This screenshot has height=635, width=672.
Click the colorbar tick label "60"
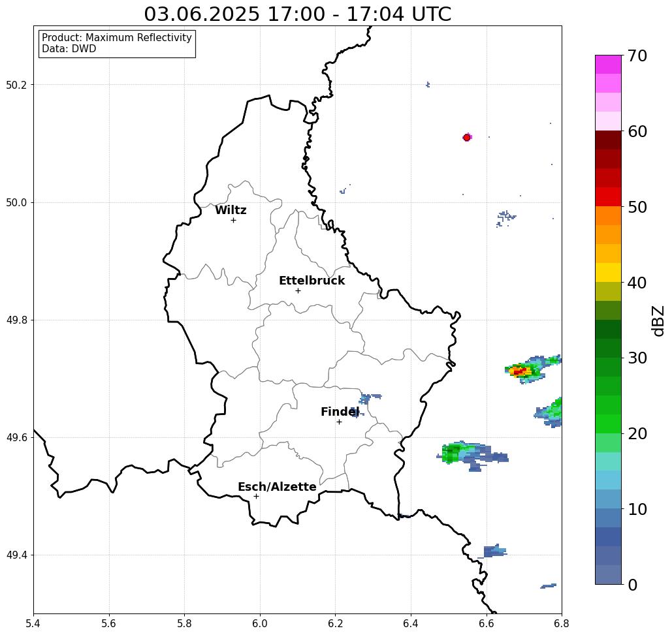click(637, 131)
